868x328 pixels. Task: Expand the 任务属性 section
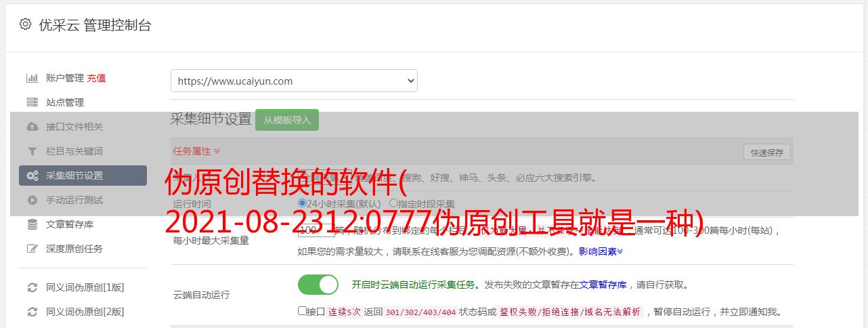point(196,151)
